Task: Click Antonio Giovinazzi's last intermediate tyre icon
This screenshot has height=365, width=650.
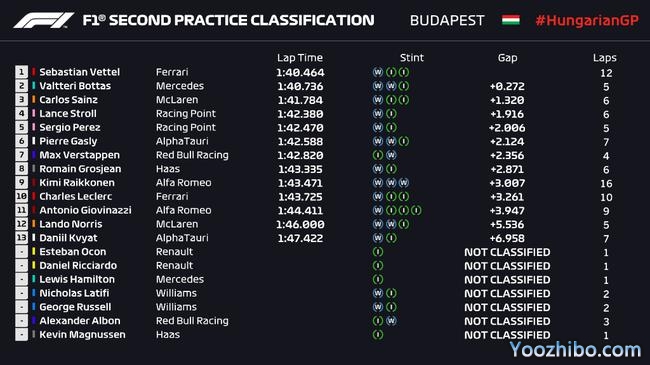Action: (x=417, y=210)
